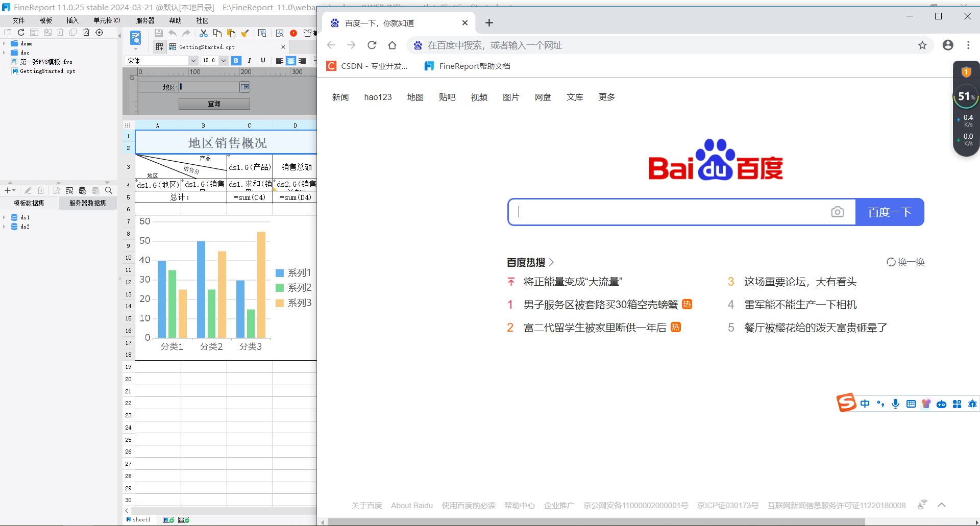
Task: Open the FineReport帮助文档 bookmark
Action: (468, 66)
